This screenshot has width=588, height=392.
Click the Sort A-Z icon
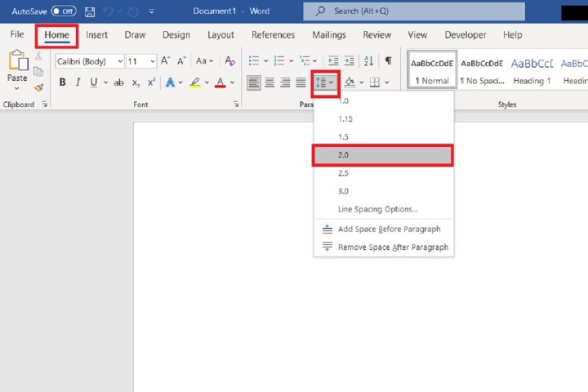368,60
